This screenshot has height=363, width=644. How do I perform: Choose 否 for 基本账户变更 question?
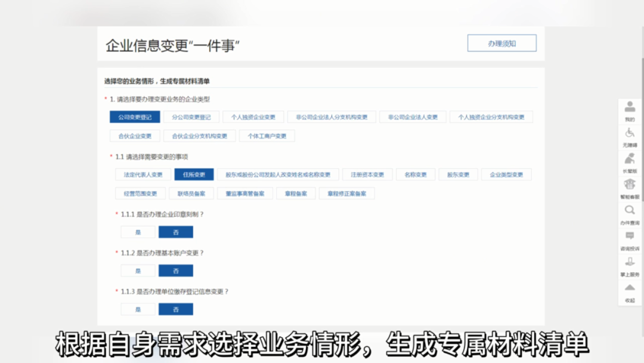176,271
